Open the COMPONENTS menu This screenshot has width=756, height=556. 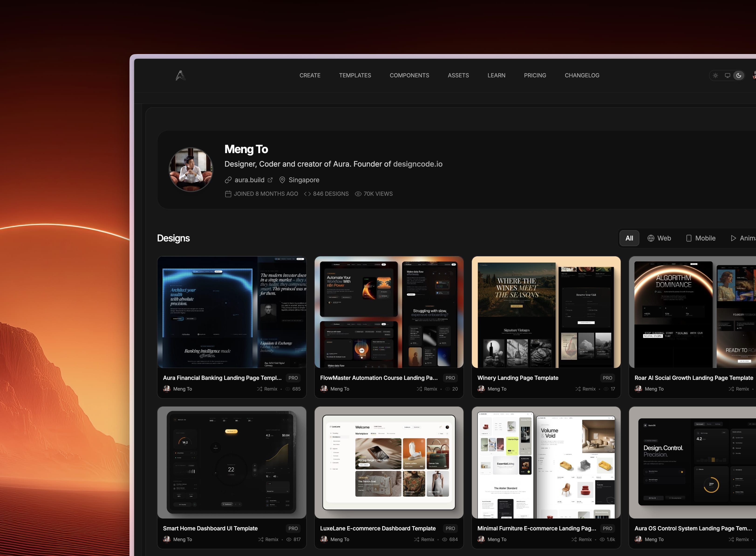point(409,75)
